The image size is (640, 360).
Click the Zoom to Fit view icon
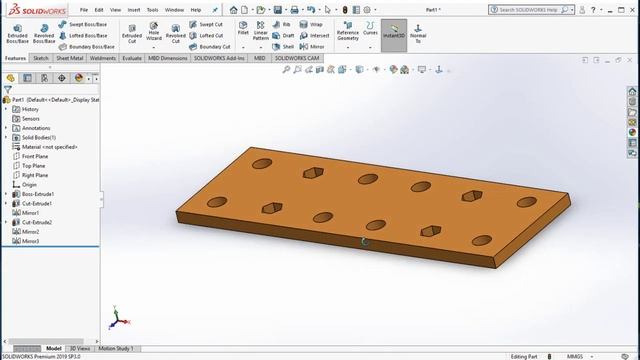coord(286,70)
